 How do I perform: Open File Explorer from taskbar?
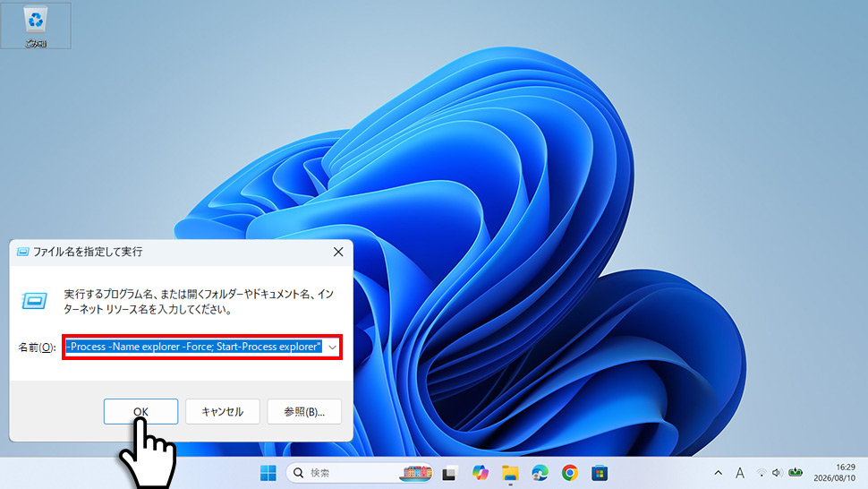point(510,473)
